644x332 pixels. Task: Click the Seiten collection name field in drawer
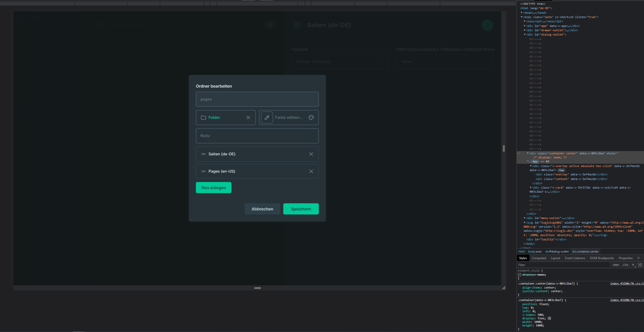[x=445, y=62]
